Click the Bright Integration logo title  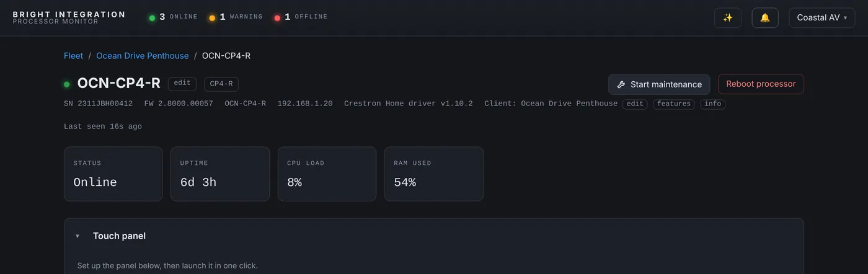tap(69, 14)
